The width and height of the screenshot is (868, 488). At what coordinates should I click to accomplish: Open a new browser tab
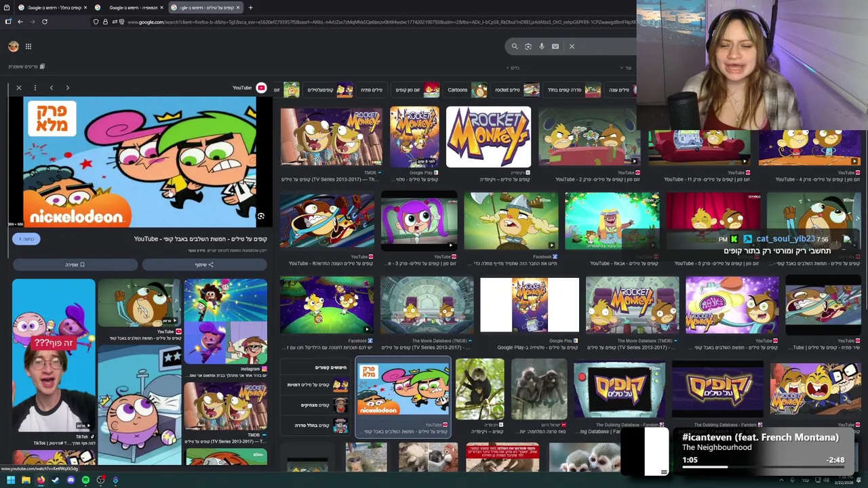(x=250, y=7)
